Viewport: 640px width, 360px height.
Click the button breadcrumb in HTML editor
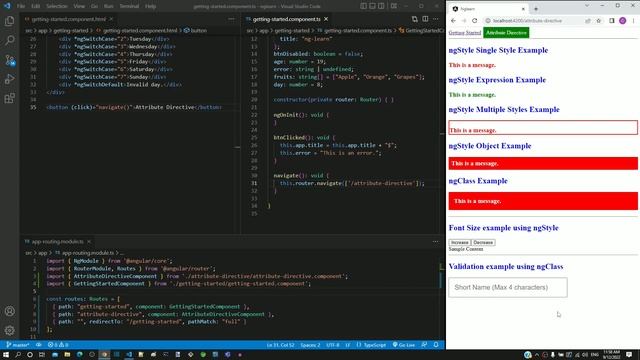(x=196, y=31)
